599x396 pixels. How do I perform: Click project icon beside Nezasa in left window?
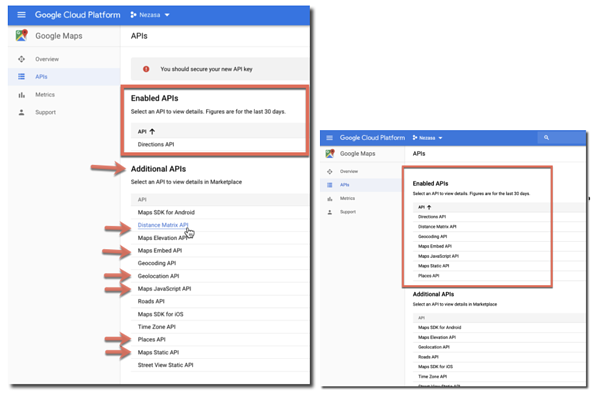tap(133, 15)
